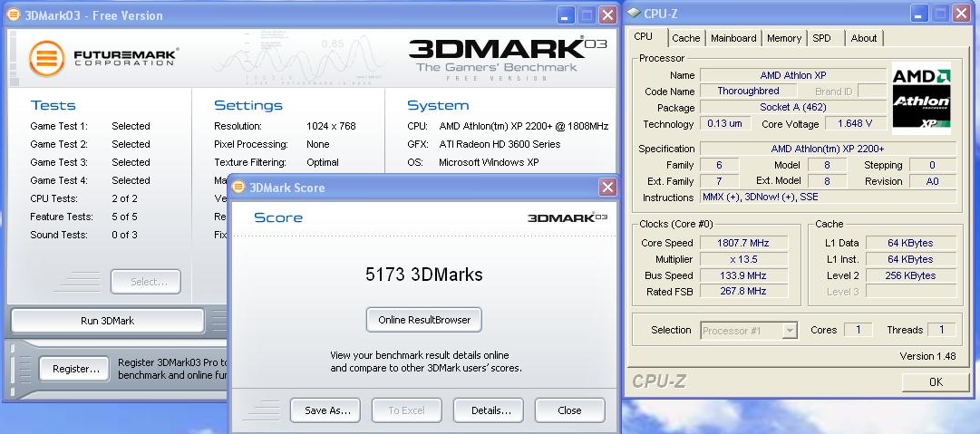Click the Texture Filtering value Optimal
Screen dimensions: 980x434
pyautogui.click(x=323, y=162)
